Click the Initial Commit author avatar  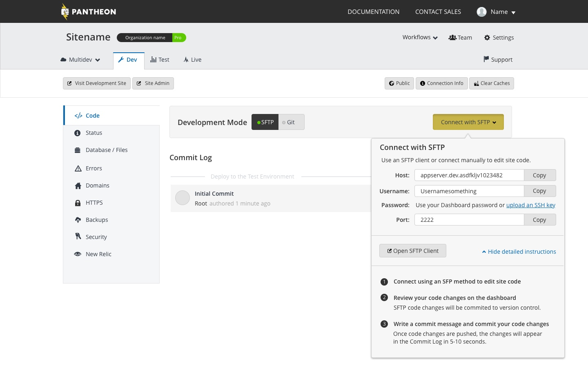[183, 198]
